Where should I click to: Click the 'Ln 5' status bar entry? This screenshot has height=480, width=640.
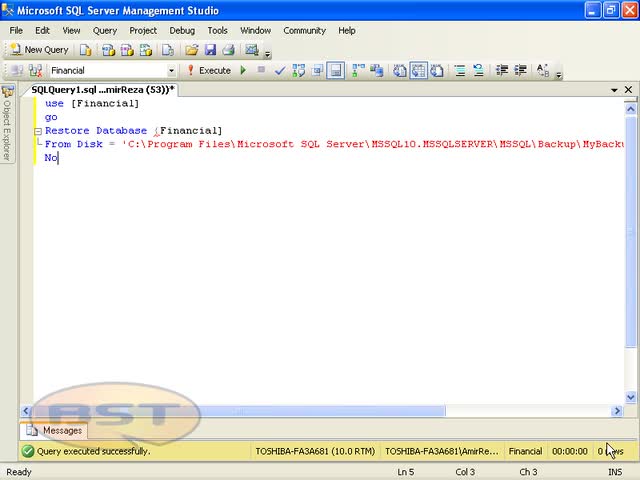point(405,472)
